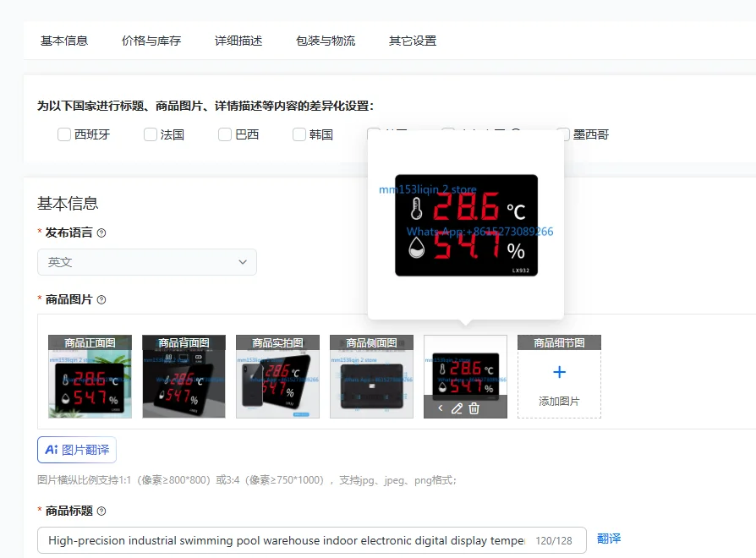Check the 巴西 country checkbox
This screenshot has width=756, height=558.
pyautogui.click(x=225, y=134)
